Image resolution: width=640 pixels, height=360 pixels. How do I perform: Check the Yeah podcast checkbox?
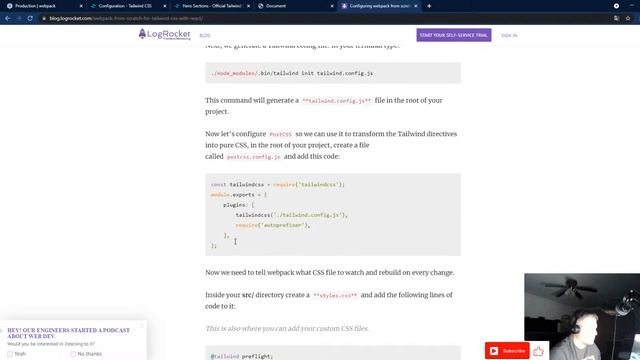click(10, 354)
